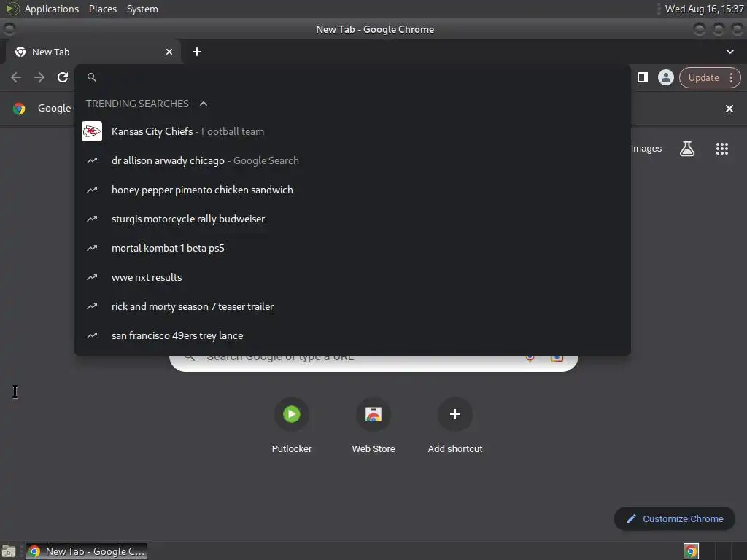Dismiss the Google Chrome infobar
This screenshot has height=560, width=747.
pos(729,109)
